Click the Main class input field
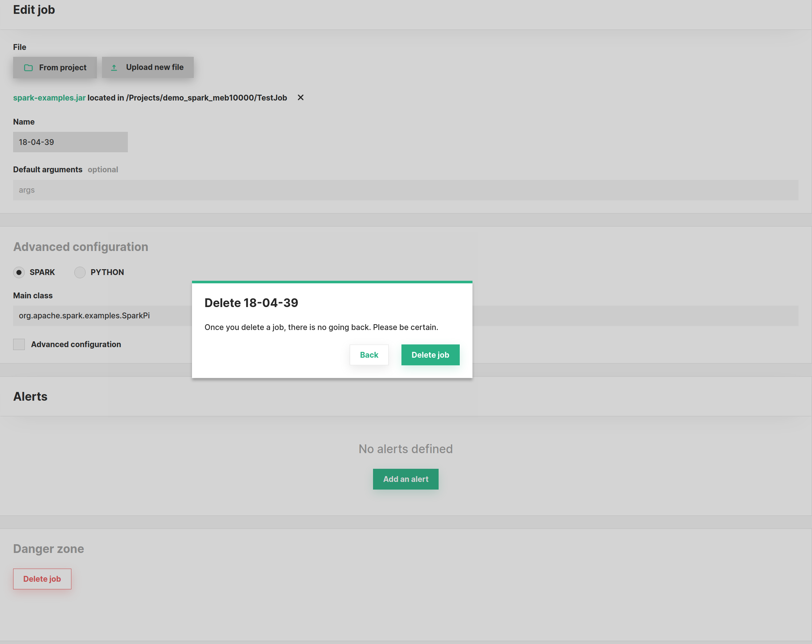 point(102,315)
